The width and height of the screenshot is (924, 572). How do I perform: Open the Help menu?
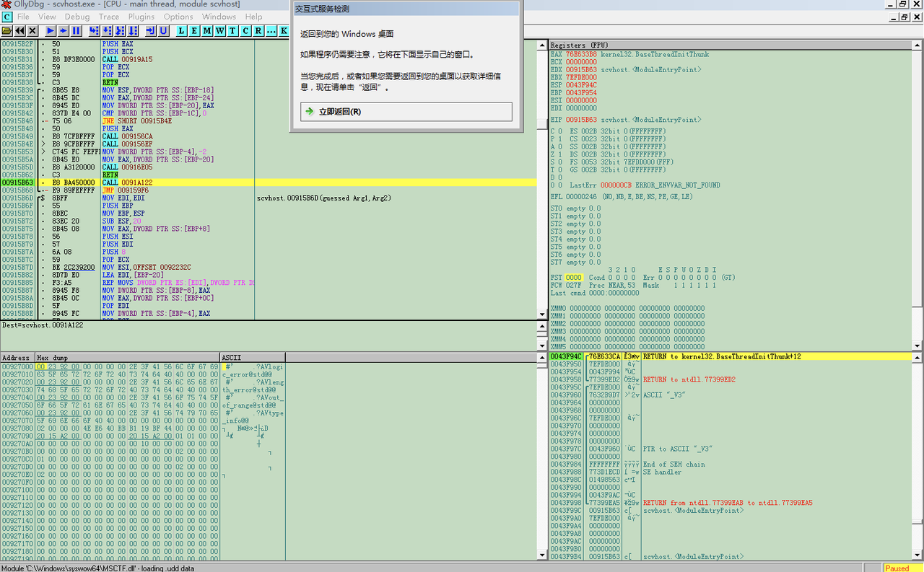(253, 17)
